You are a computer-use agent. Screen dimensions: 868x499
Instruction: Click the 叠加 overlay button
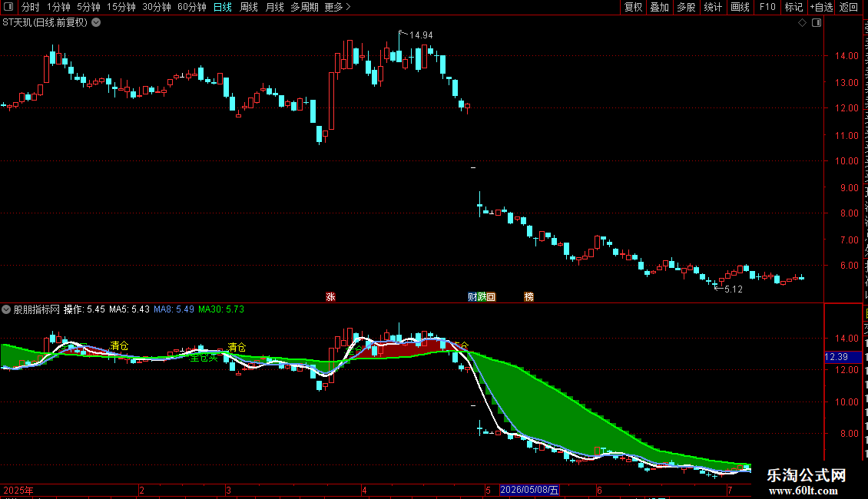tap(659, 7)
